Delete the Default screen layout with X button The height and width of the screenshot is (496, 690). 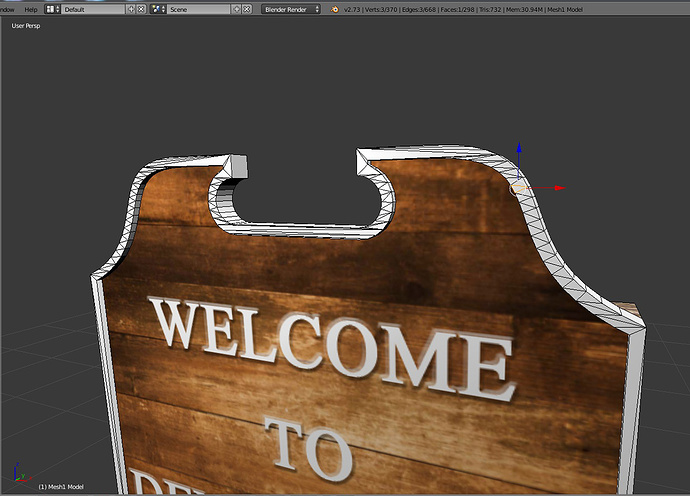141,9
